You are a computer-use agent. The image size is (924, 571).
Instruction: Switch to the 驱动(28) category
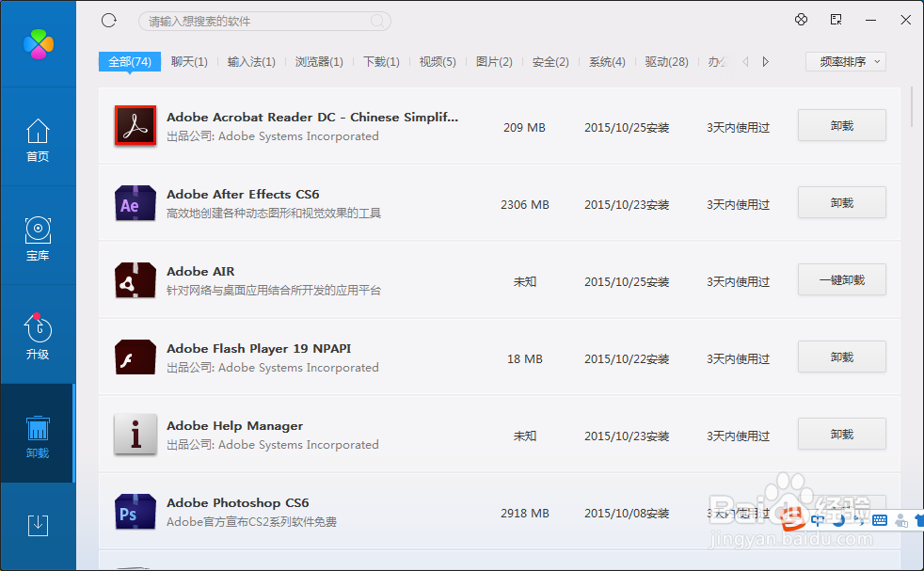(x=666, y=62)
